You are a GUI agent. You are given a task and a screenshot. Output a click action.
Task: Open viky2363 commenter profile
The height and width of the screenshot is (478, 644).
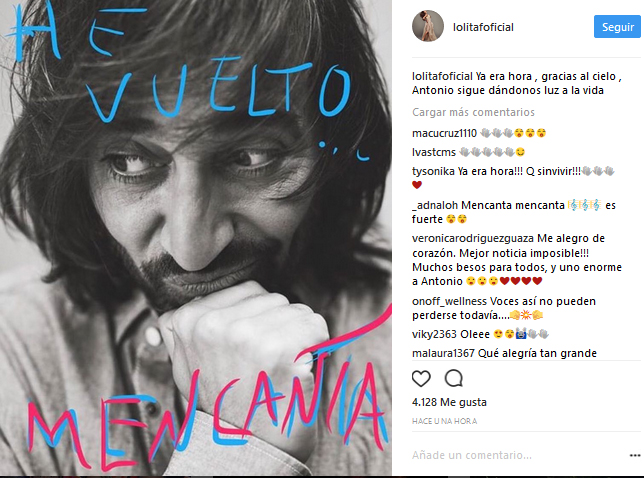pos(434,334)
